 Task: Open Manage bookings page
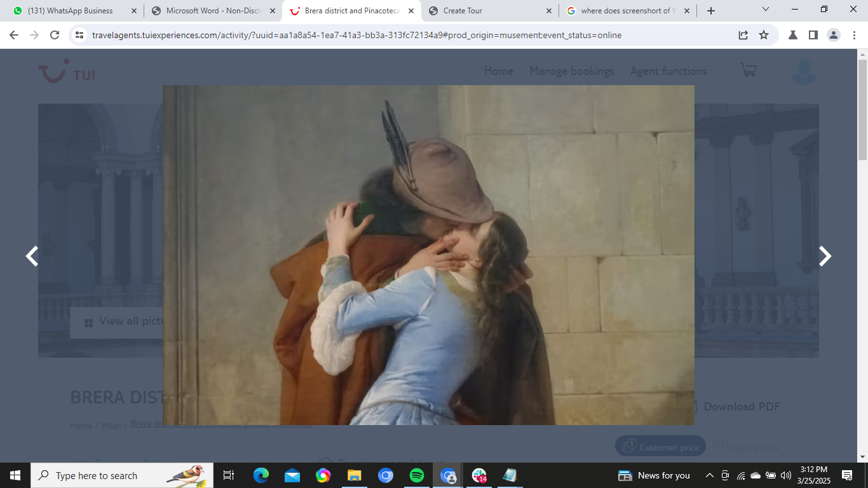point(572,71)
